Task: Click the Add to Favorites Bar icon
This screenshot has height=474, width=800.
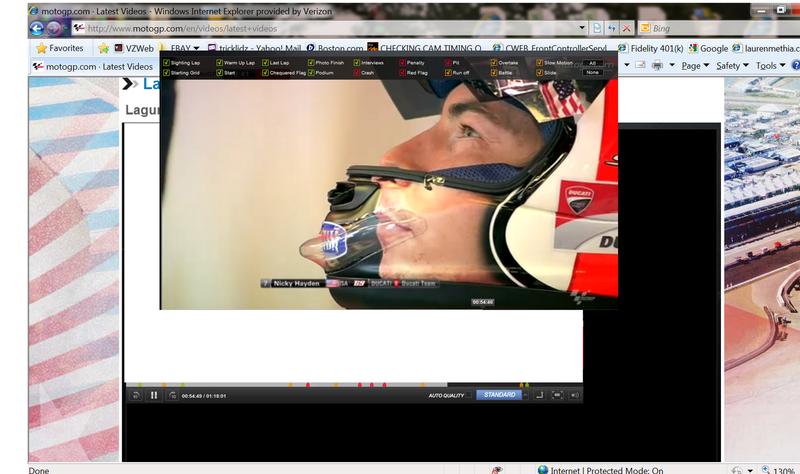Action: pos(104,48)
